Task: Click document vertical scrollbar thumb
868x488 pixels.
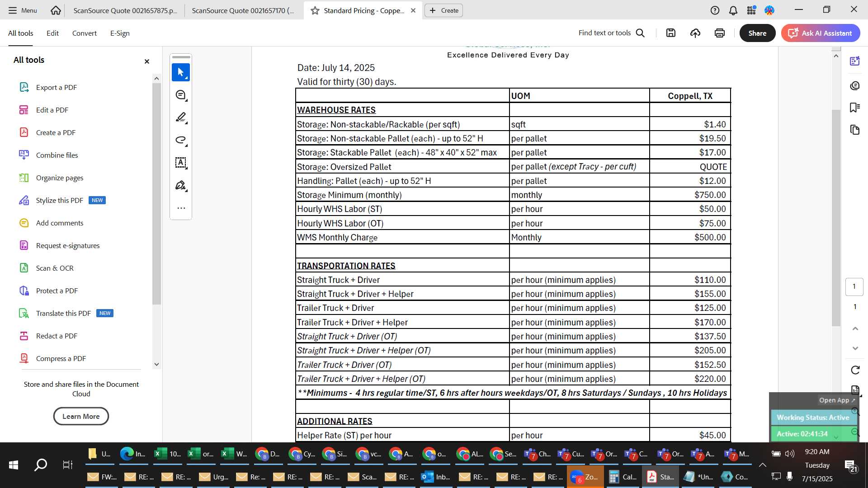Action: [836, 217]
